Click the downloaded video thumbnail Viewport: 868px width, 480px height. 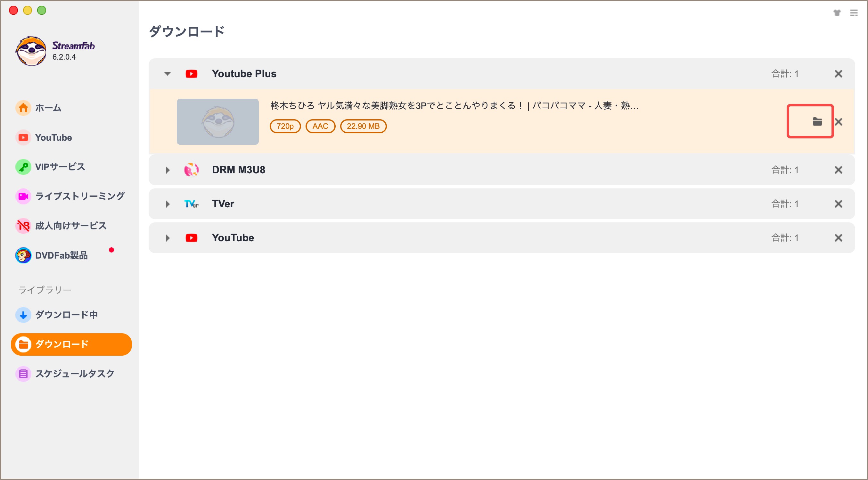tap(218, 122)
